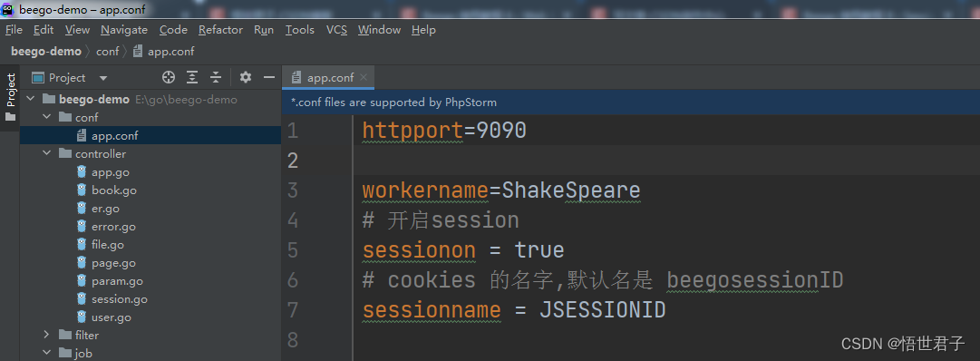Viewport: 980px width, 361px height.
Task: Click conf in the breadcrumb bar
Action: 108,52
